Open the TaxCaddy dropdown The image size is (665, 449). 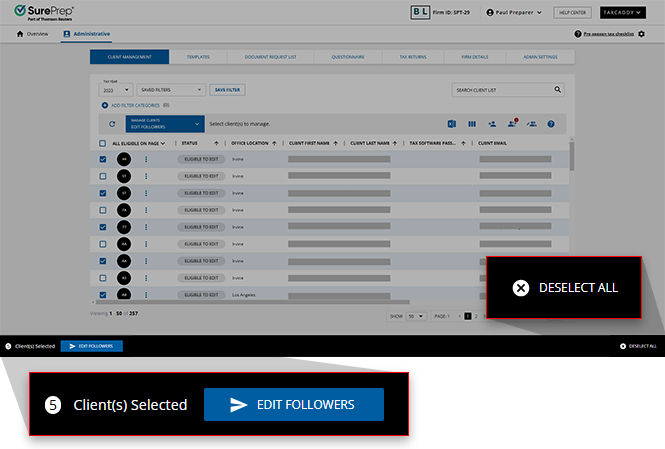pos(623,12)
